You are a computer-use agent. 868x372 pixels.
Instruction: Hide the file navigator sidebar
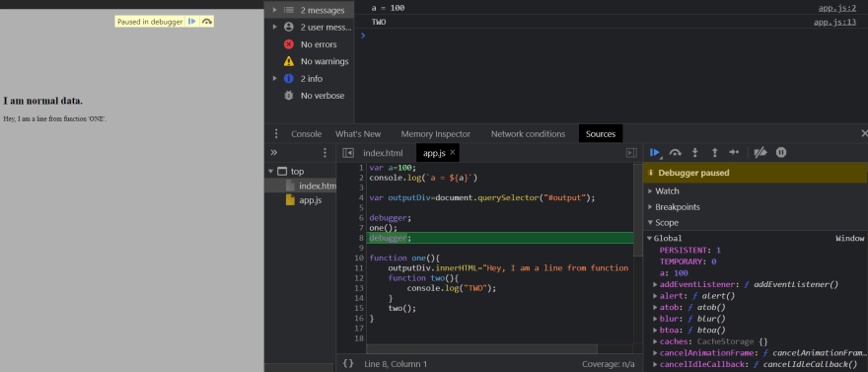point(347,153)
